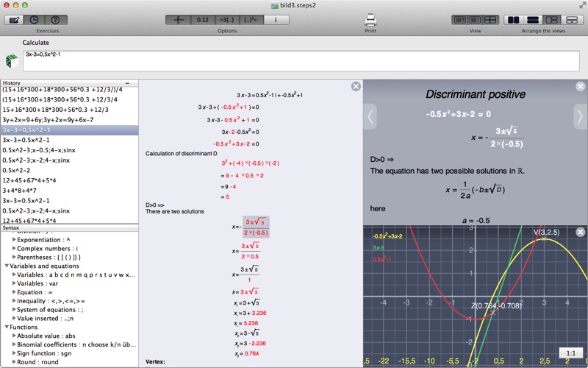
Task: Select history entry 3+4*8+4*7
Action: (69, 191)
